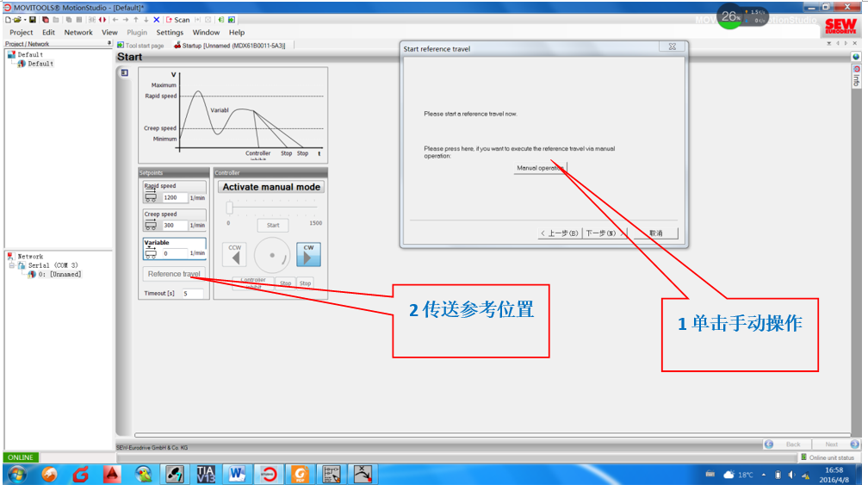Click the Rapid speed value input field
The image size is (868, 491).
click(x=174, y=197)
